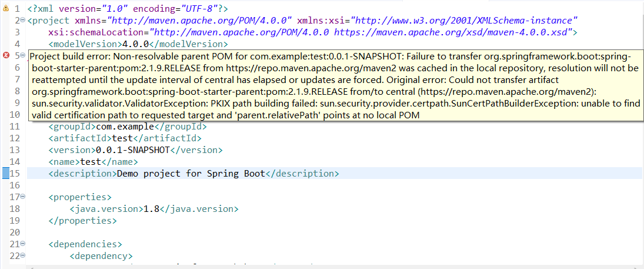
Task: Click the description text Demo project for Spring Boot
Action: pos(191,173)
